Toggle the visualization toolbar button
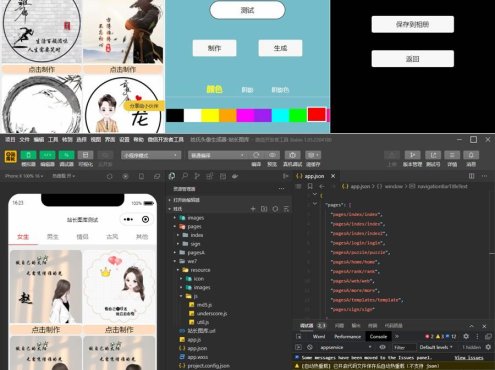Viewport: 495px width, 370px height. (x=85, y=155)
